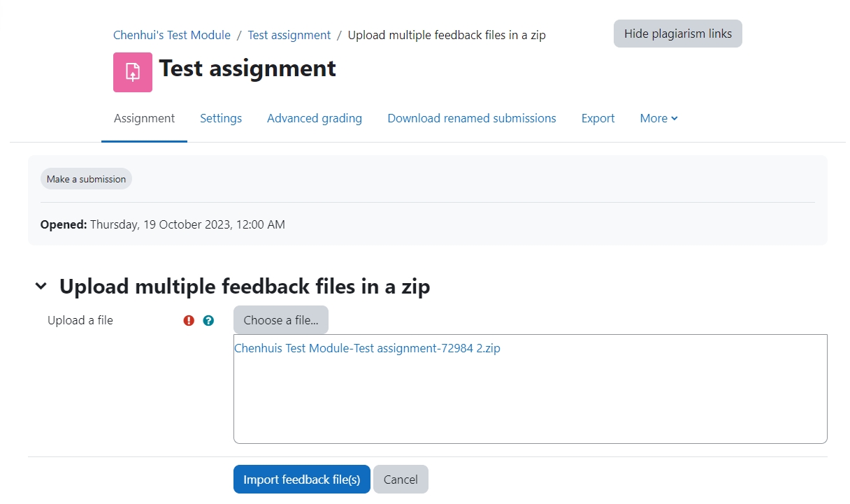This screenshot has height=504, width=850.
Task: Click the Make a submission badge
Action: [86, 179]
